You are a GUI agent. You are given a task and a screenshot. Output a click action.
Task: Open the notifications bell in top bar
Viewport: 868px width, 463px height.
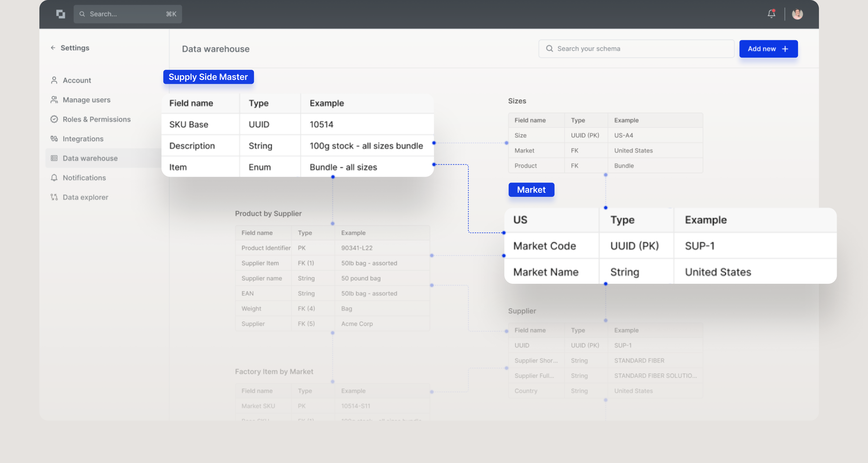pos(771,14)
